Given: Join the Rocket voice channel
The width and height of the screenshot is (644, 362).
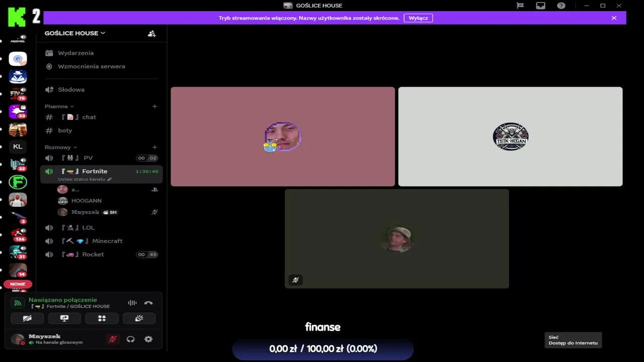Looking at the screenshot, I should point(101,254).
